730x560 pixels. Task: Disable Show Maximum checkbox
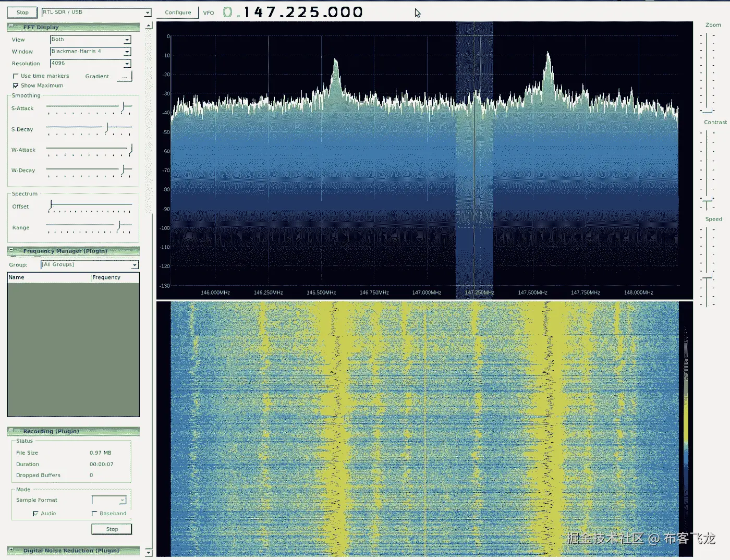[x=16, y=86]
